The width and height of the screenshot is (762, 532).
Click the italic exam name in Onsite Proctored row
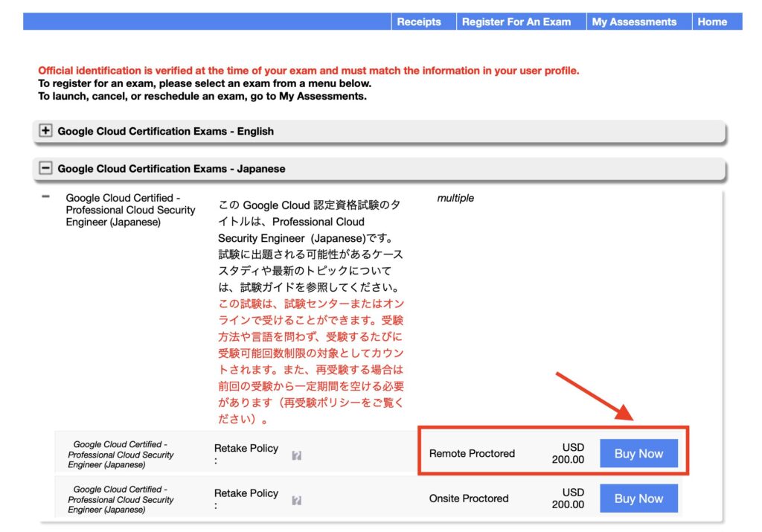pyautogui.click(x=121, y=499)
